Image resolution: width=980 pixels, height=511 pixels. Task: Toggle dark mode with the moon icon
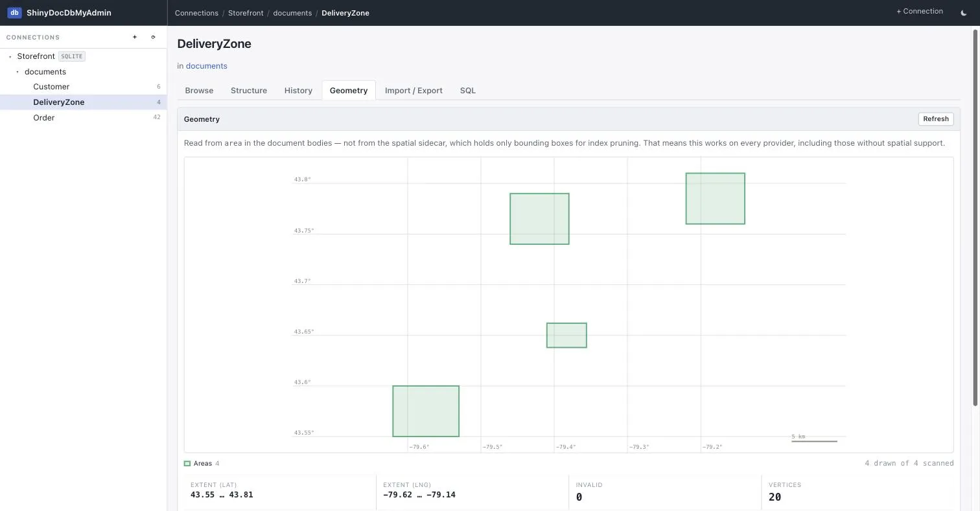point(963,12)
